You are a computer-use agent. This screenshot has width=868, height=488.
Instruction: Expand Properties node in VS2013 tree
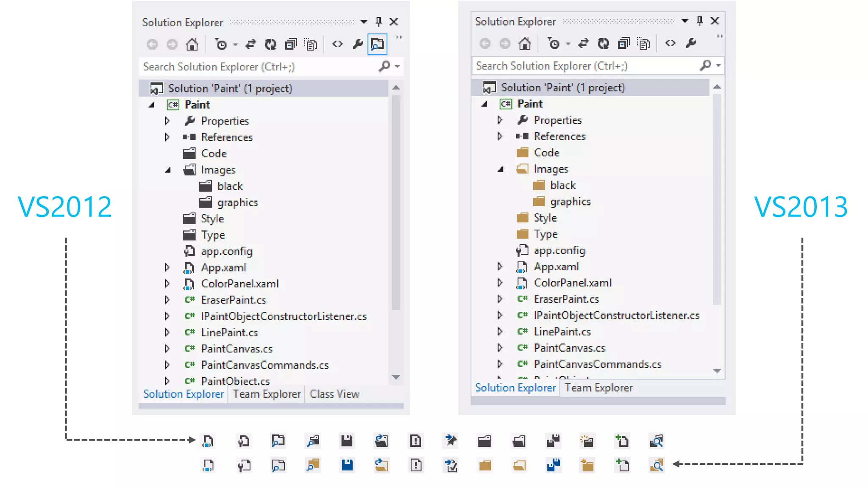coord(500,120)
